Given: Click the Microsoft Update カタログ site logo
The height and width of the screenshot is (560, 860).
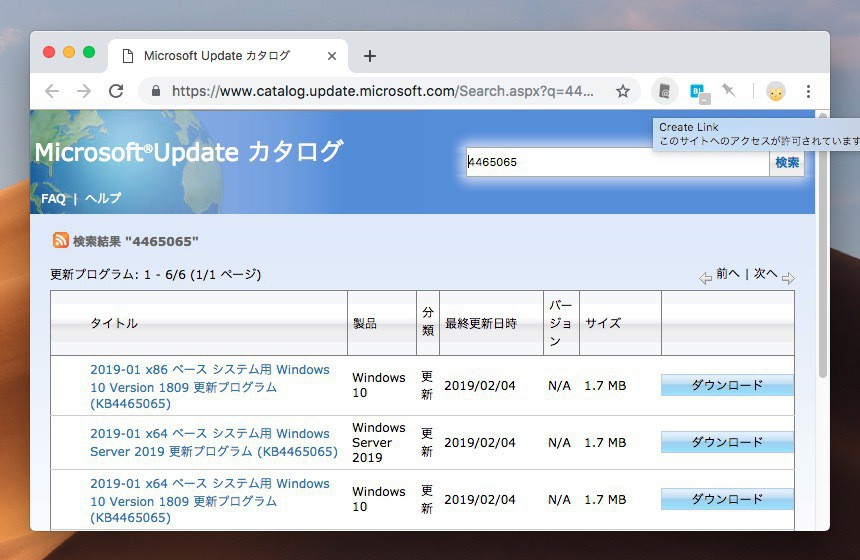Looking at the screenshot, I should point(189,152).
